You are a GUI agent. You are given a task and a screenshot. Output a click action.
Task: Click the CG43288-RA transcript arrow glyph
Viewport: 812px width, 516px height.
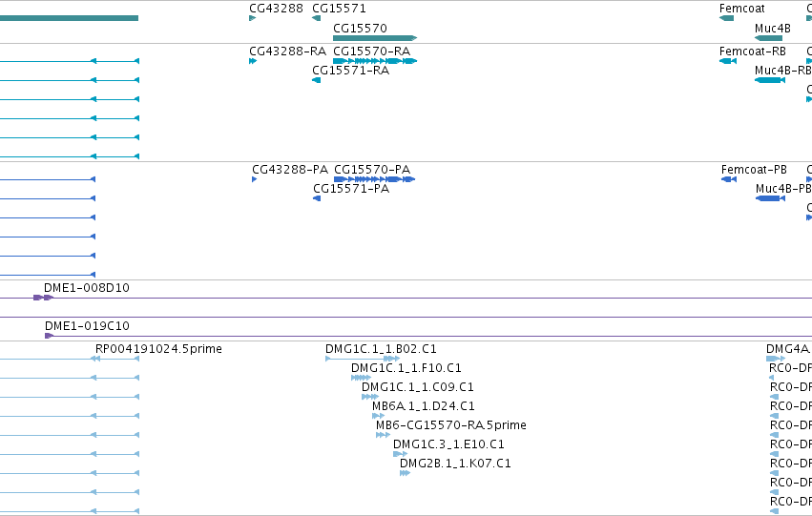pyautogui.click(x=253, y=61)
